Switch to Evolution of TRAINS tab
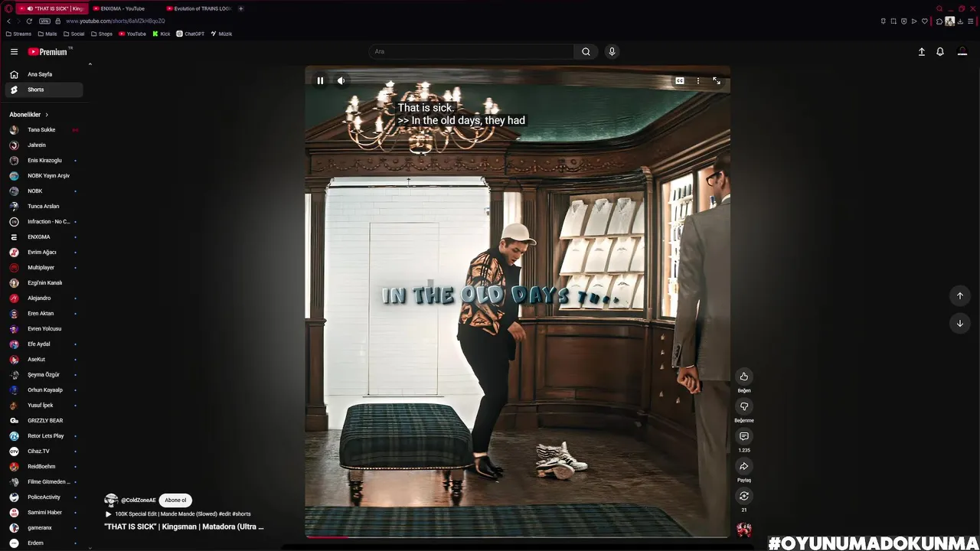The width and height of the screenshot is (980, 551). 198,8
